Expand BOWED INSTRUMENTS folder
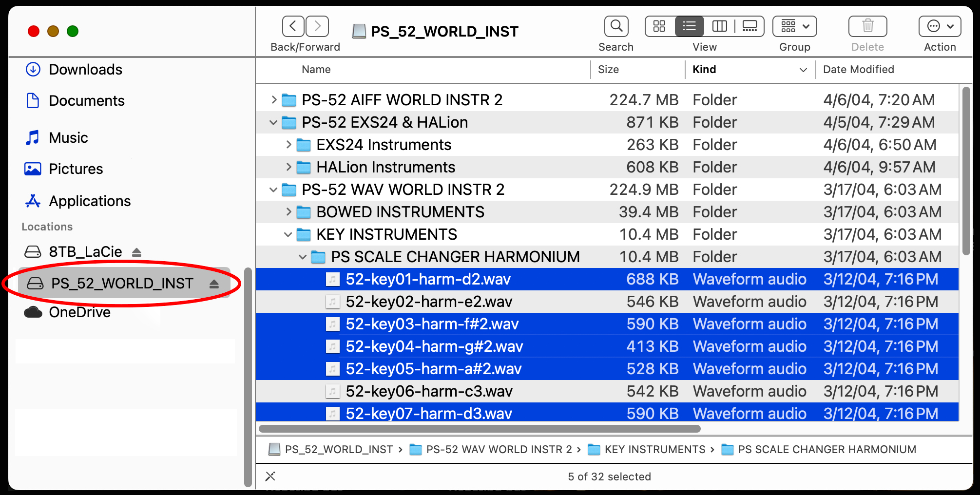The height and width of the screenshot is (495, 980). pos(288,212)
